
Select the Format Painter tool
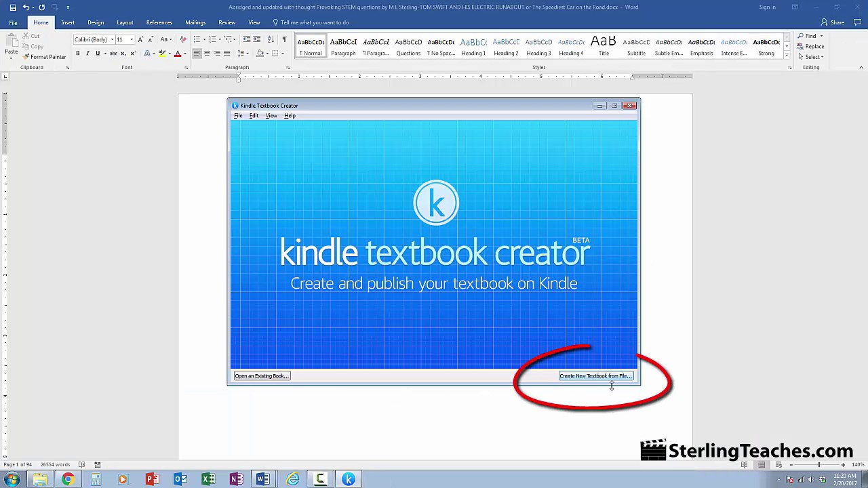tap(44, 57)
